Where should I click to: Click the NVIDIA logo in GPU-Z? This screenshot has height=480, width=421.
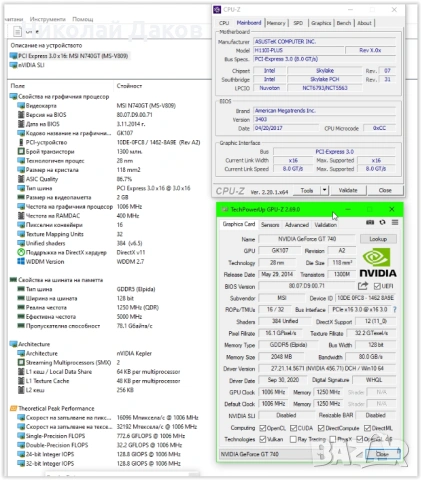378,263
